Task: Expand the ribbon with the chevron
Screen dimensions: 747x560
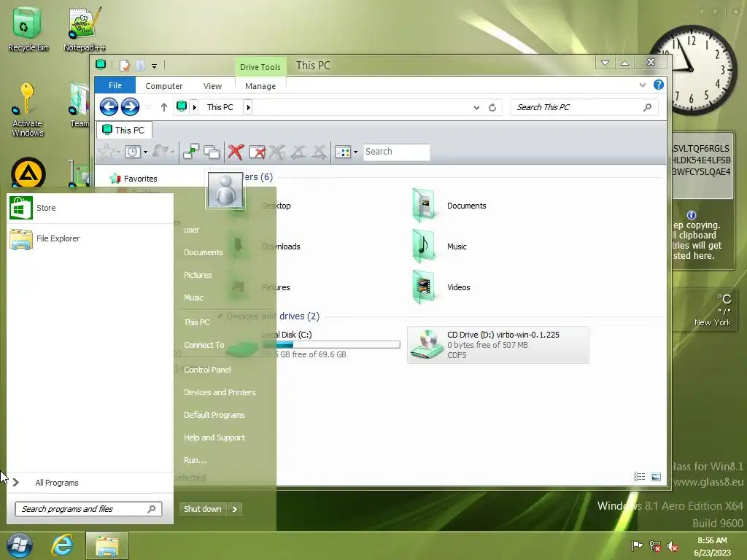Action: point(642,85)
